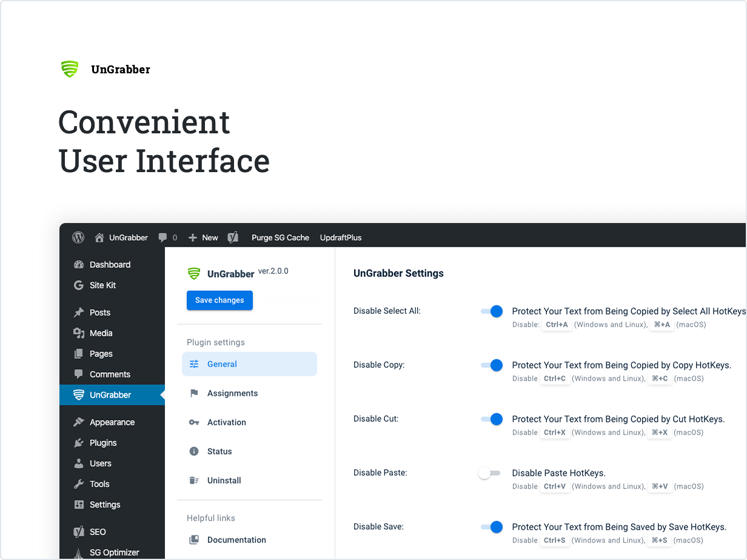Click the Yoast SEO icon in admin bar

(232, 238)
